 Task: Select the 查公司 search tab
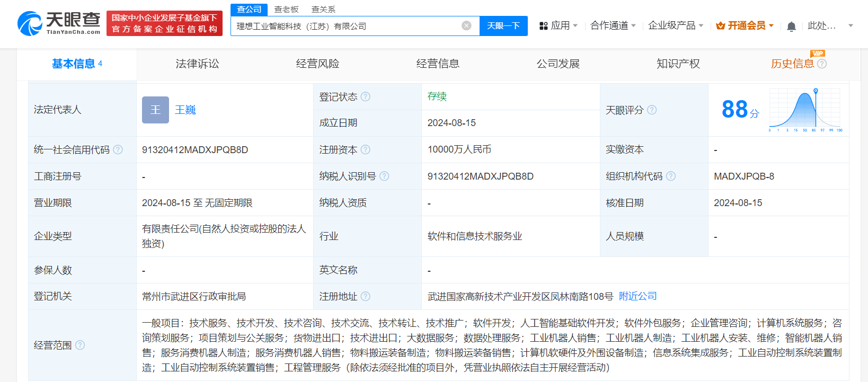[x=249, y=9]
